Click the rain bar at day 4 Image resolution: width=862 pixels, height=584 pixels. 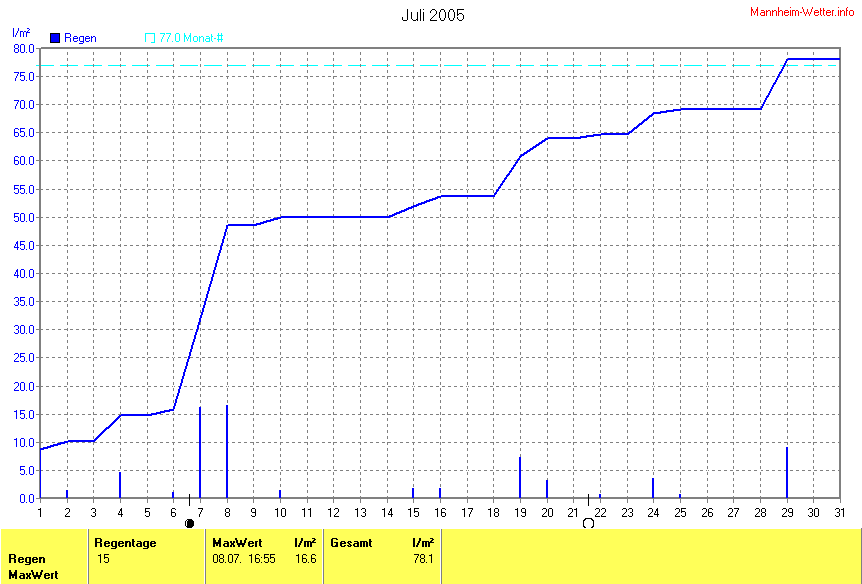click(x=120, y=485)
